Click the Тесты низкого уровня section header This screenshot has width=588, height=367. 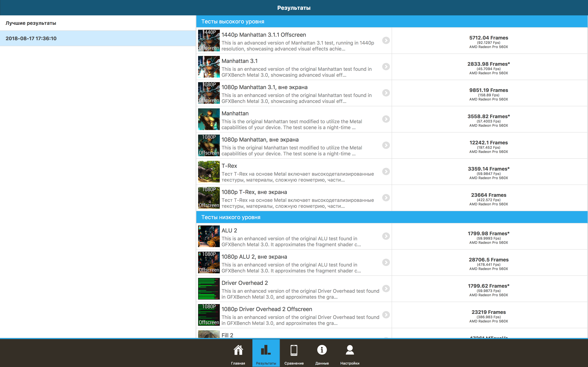pyautogui.click(x=231, y=217)
